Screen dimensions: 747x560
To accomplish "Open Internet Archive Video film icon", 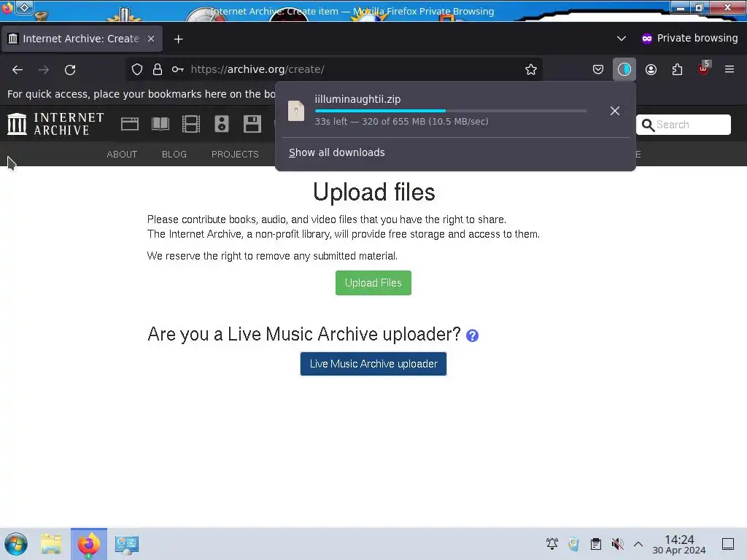I will click(191, 124).
